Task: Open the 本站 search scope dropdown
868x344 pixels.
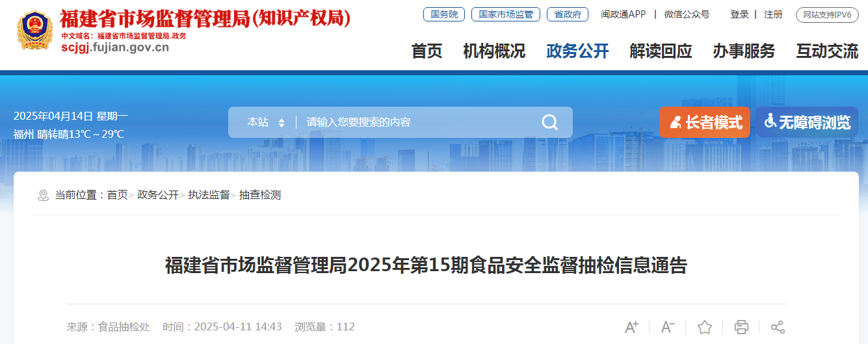Action: click(265, 122)
